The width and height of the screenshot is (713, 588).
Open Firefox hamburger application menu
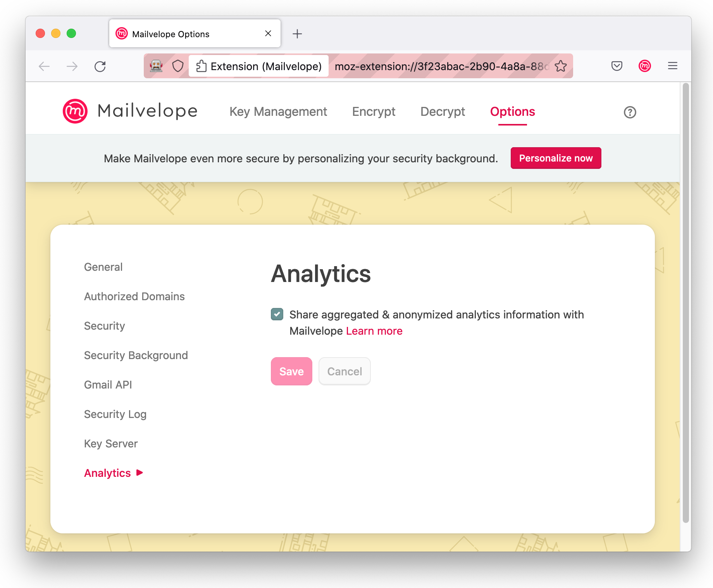click(x=672, y=66)
